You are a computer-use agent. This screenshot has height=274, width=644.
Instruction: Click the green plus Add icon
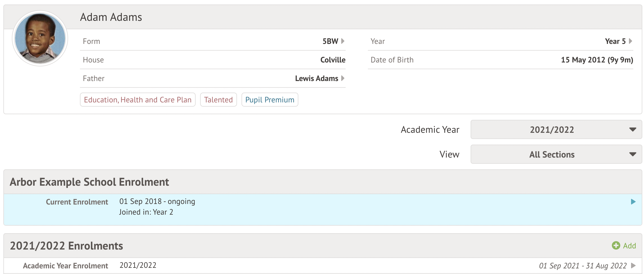pyautogui.click(x=616, y=246)
